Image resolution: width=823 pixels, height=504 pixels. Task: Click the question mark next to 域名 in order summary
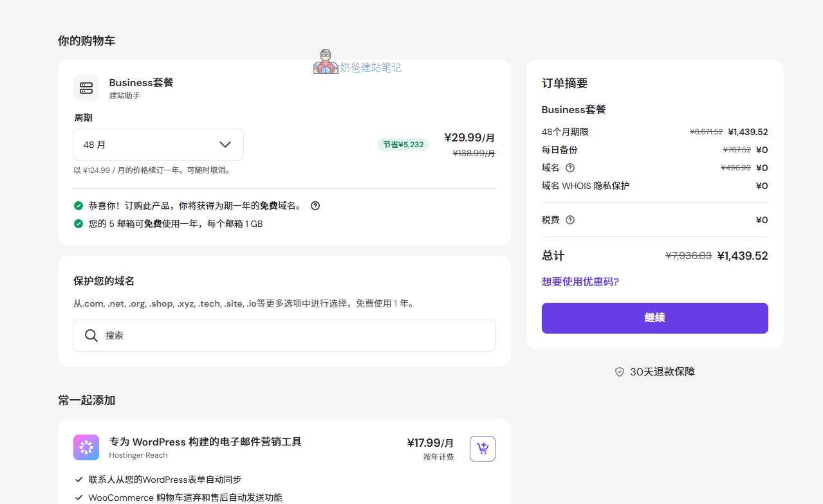tap(570, 168)
